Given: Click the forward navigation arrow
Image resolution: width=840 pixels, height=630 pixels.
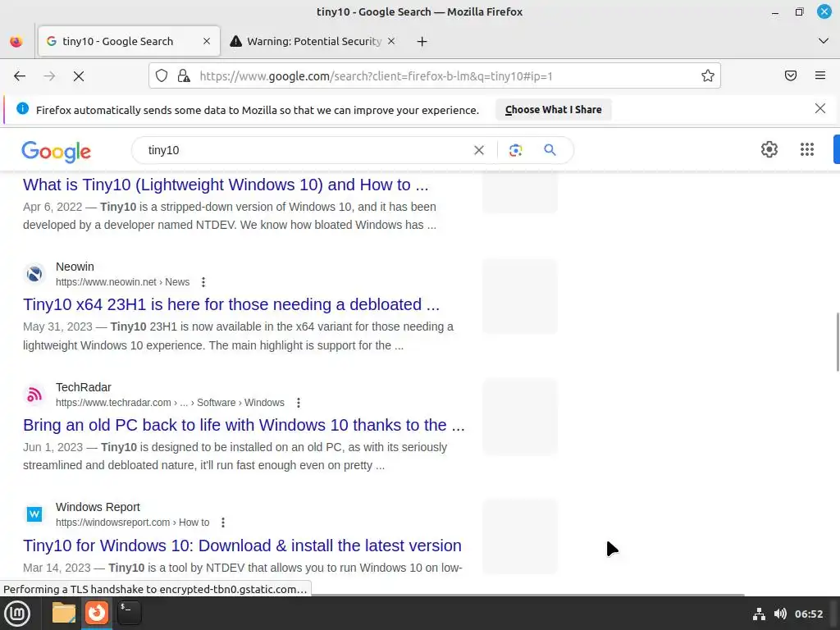Looking at the screenshot, I should coord(49,76).
